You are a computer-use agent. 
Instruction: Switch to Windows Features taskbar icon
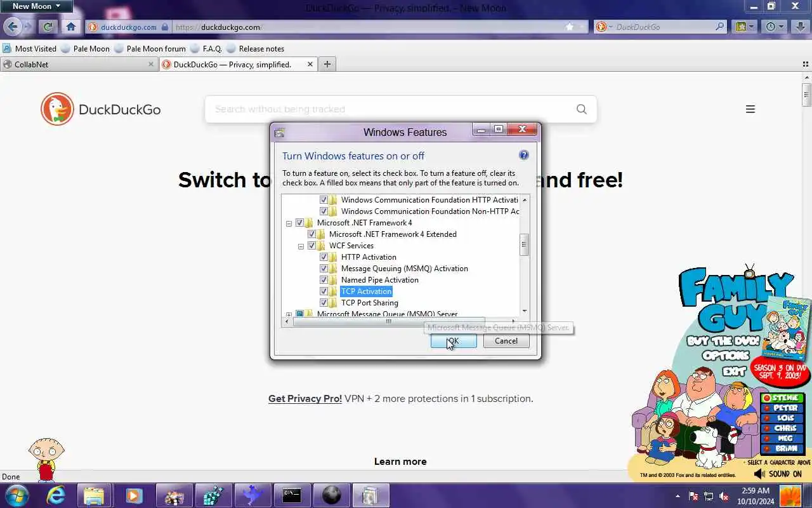(x=370, y=495)
